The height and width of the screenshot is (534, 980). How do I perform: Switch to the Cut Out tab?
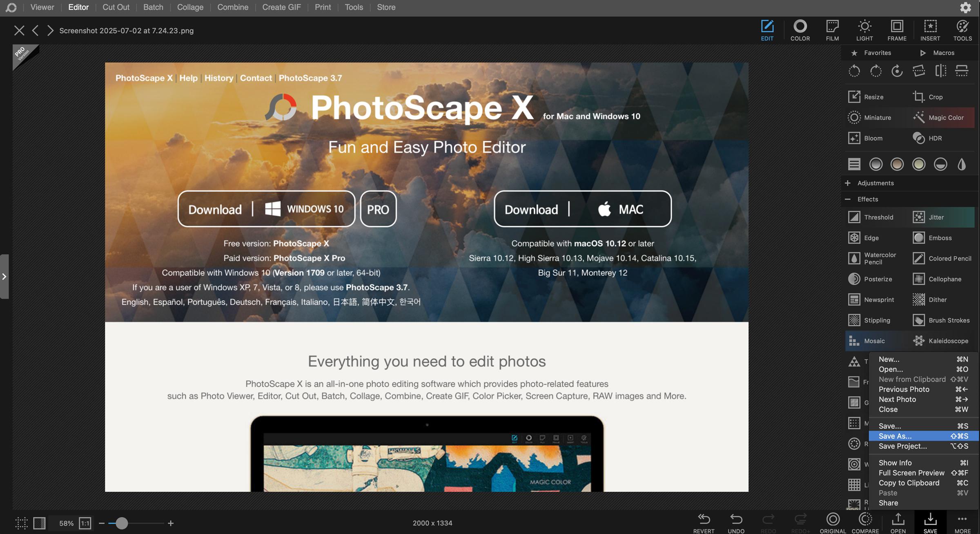click(116, 7)
